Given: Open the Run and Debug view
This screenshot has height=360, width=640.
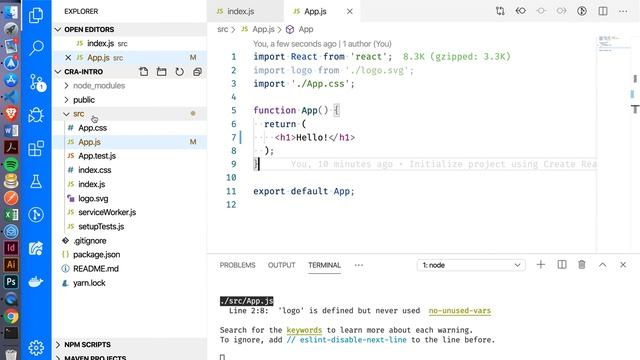Looking at the screenshot, I should (x=36, y=115).
